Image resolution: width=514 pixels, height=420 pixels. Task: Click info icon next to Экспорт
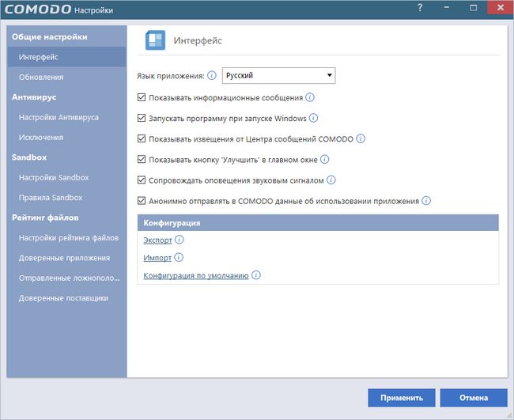(179, 240)
